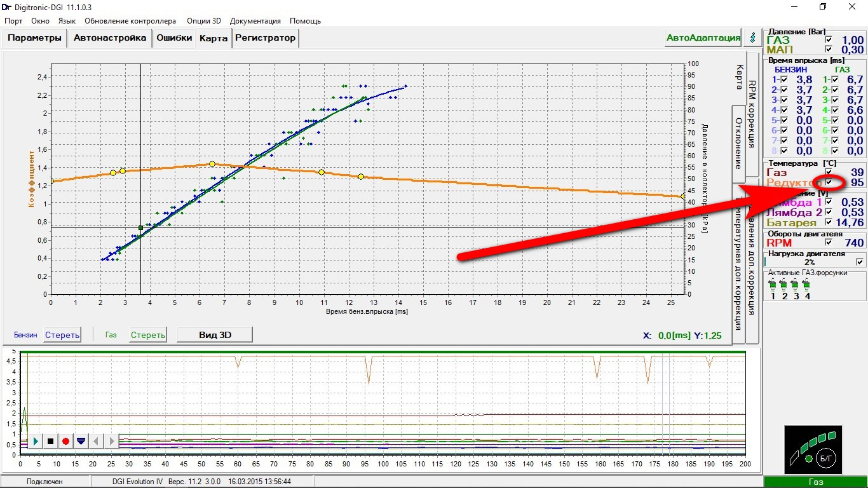The height and width of the screenshot is (488, 868).
Task: Open the Опции 3D menu
Action: click(203, 21)
